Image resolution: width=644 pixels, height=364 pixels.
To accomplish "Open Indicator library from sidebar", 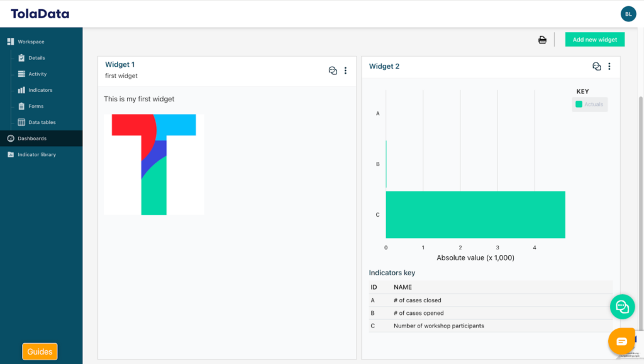I will (36, 154).
